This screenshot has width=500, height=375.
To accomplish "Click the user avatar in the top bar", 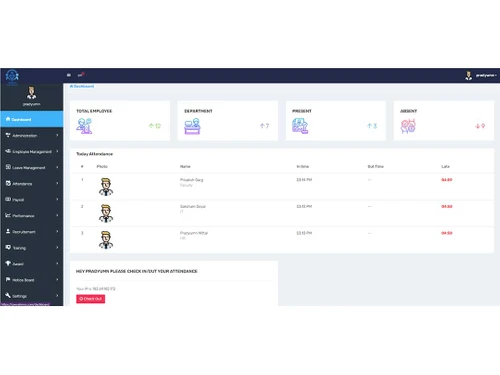I will pyautogui.click(x=468, y=76).
